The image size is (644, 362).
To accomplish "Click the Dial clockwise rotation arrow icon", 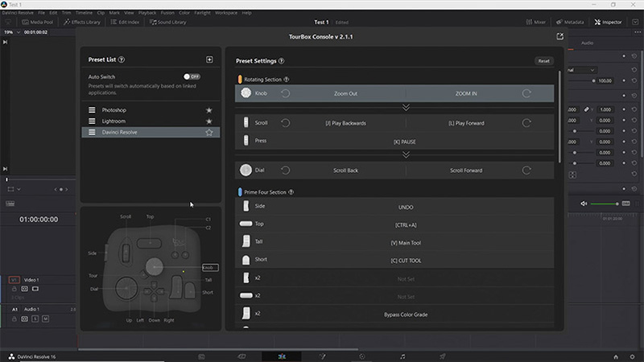I will (526, 171).
